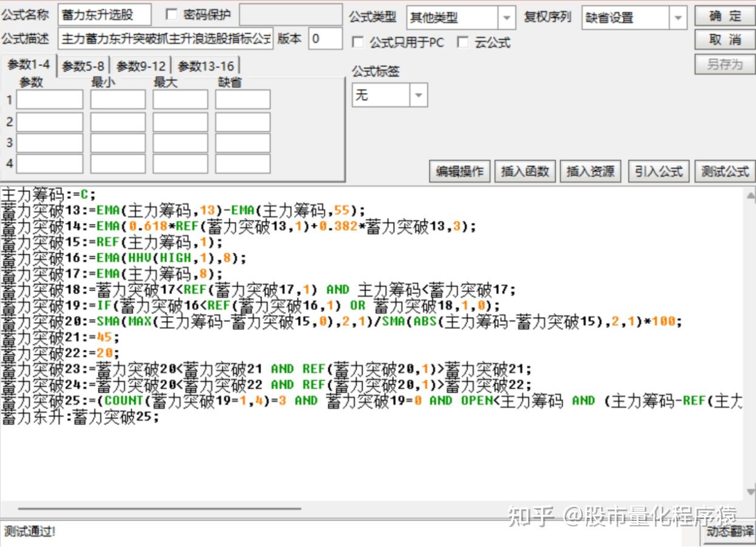This screenshot has width=756, height=547.
Task: Click the code line defining 蓄力突破24
Action: click(x=266, y=384)
